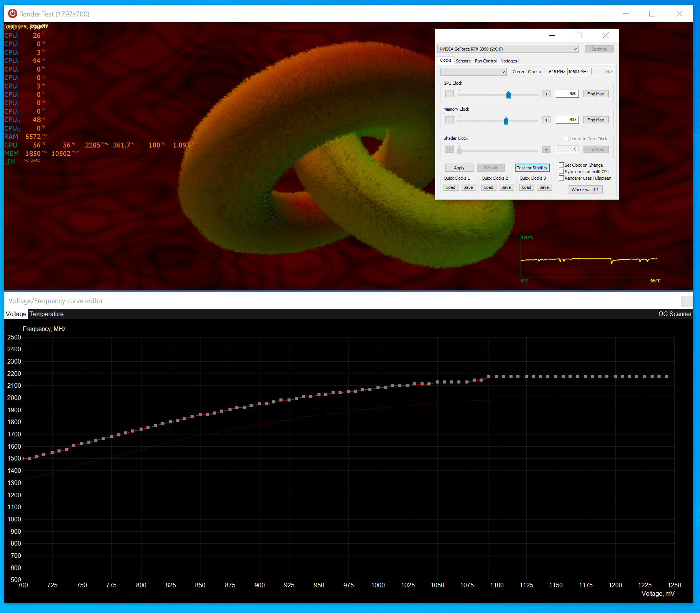The width and height of the screenshot is (700, 613).
Task: Click Test for Stability button
Action: pyautogui.click(x=532, y=168)
